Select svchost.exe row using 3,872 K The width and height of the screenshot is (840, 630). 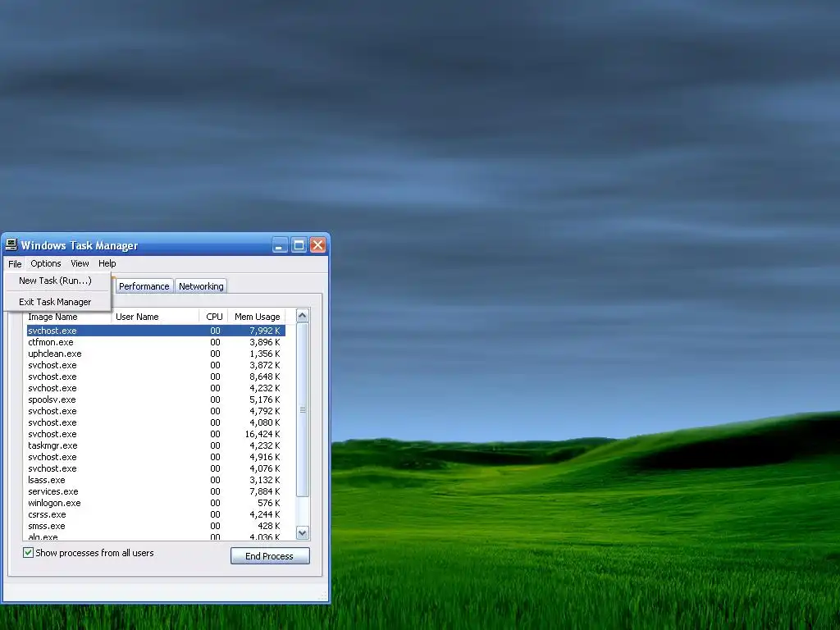(156, 365)
